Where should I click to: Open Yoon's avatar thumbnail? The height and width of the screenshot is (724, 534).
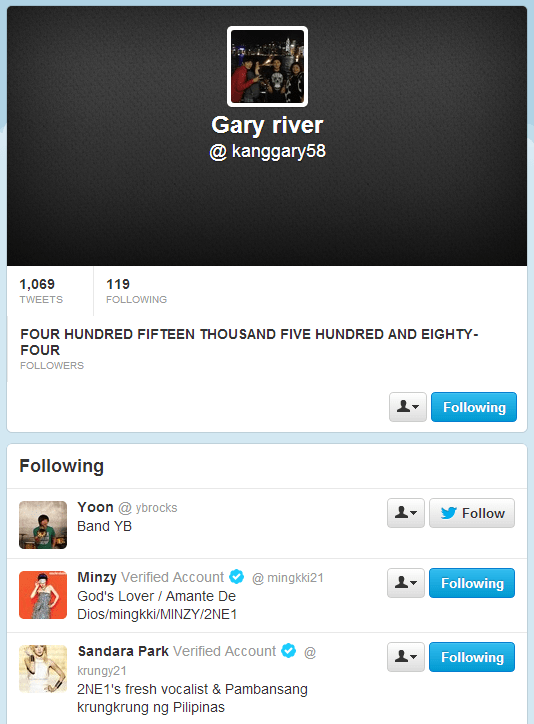point(43,525)
